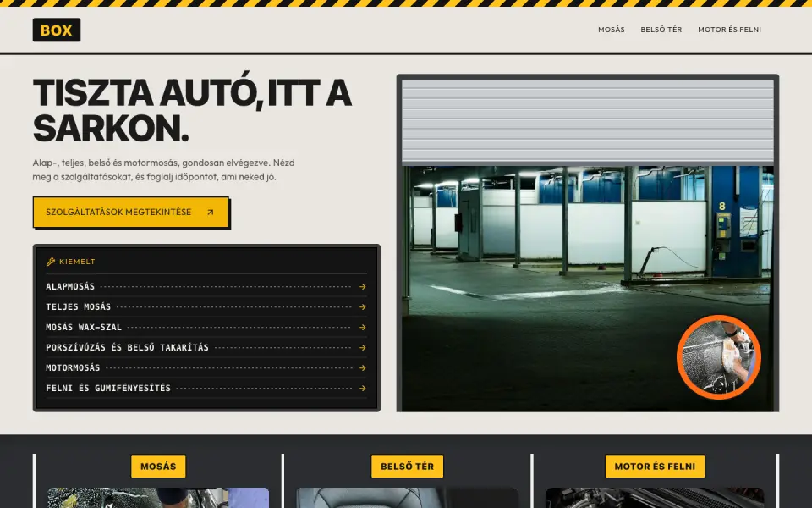Click the arrow on Porszívózás és belső takarítás
Viewport: 812px width, 508px height.
(x=363, y=347)
